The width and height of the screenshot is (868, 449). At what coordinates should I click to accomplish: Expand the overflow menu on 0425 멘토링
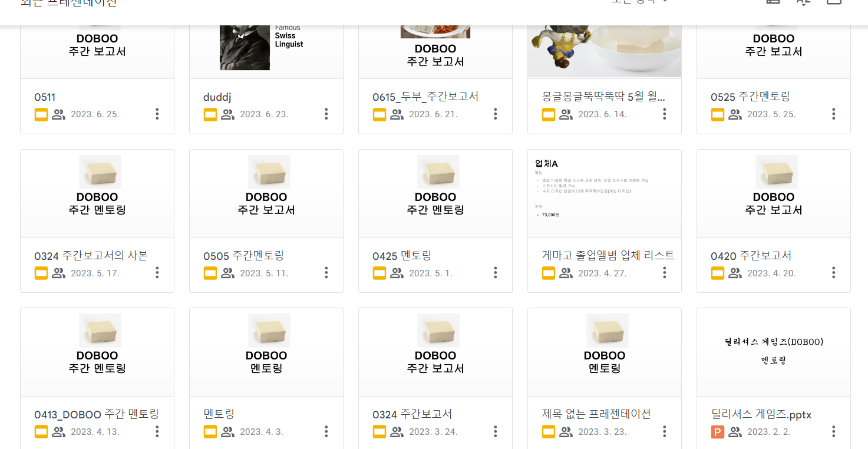[x=495, y=273]
